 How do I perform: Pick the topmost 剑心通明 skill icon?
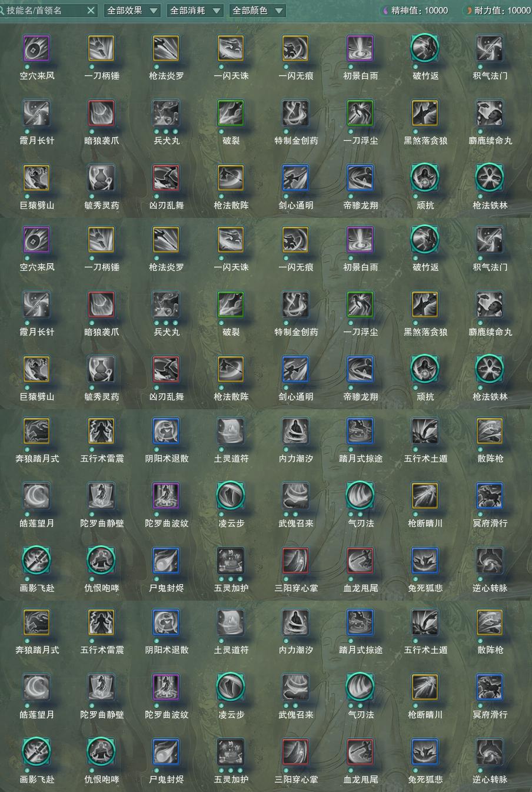pyautogui.click(x=295, y=178)
